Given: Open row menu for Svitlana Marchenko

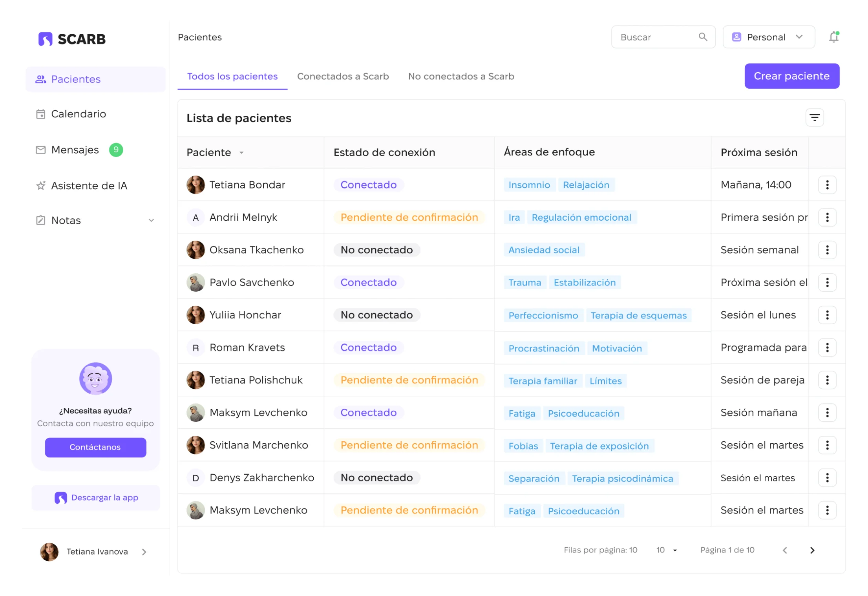Looking at the screenshot, I should (827, 445).
